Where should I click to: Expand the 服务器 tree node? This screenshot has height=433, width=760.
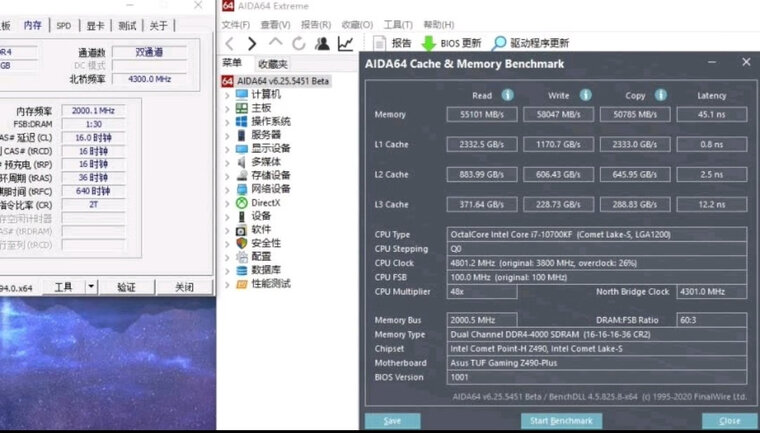pyautogui.click(x=227, y=135)
